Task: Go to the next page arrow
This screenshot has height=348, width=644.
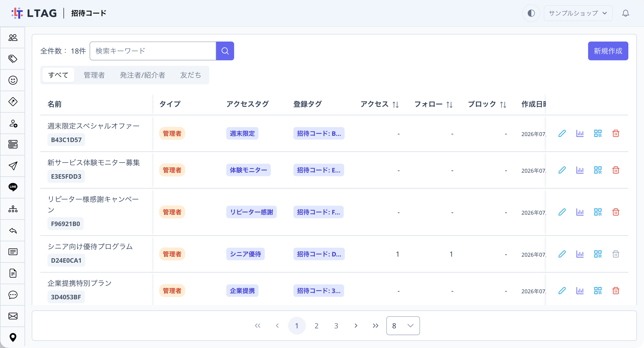Action: (x=356, y=325)
